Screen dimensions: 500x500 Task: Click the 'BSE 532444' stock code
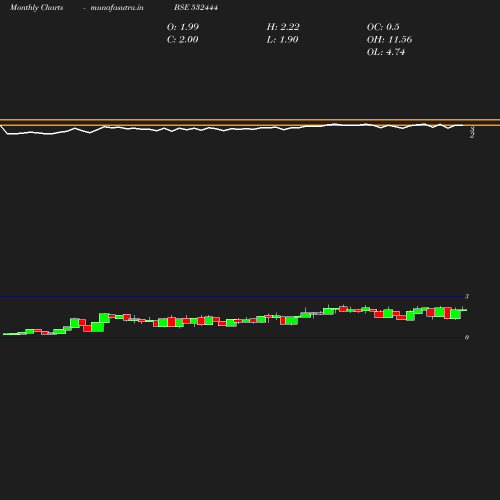tap(196, 7)
